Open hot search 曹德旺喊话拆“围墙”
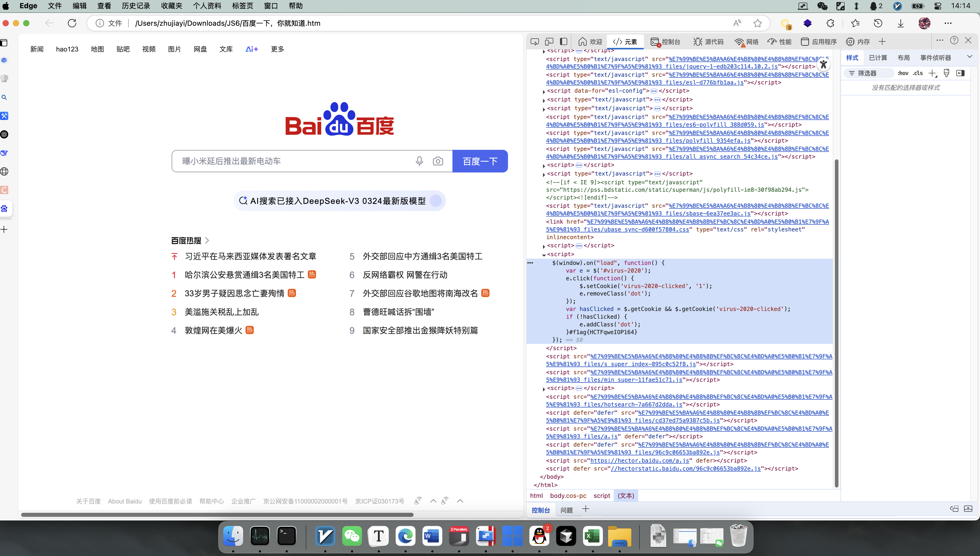980x556 pixels. coord(398,312)
